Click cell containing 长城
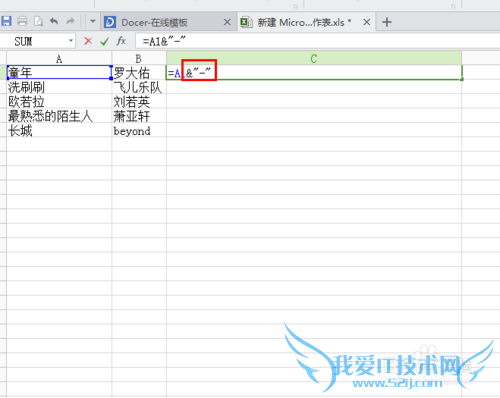Screen dimensions: 500x398 pyautogui.click(x=59, y=130)
